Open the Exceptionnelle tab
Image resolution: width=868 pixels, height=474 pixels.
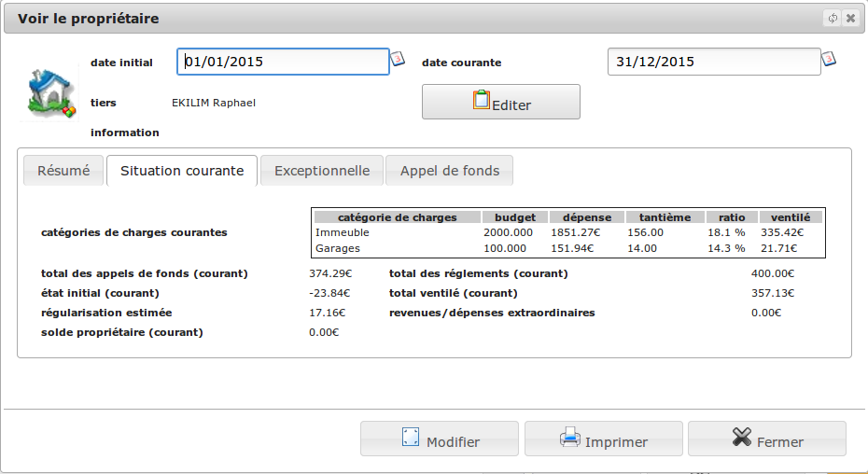click(322, 171)
